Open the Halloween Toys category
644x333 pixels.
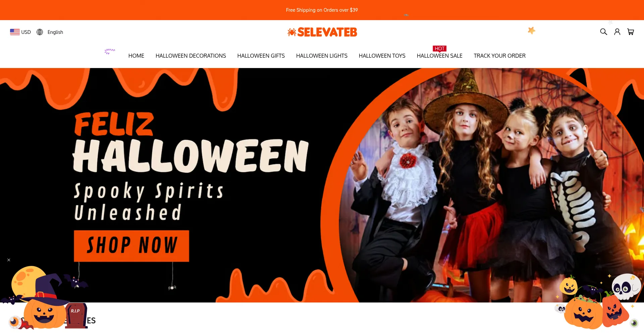[x=382, y=56]
